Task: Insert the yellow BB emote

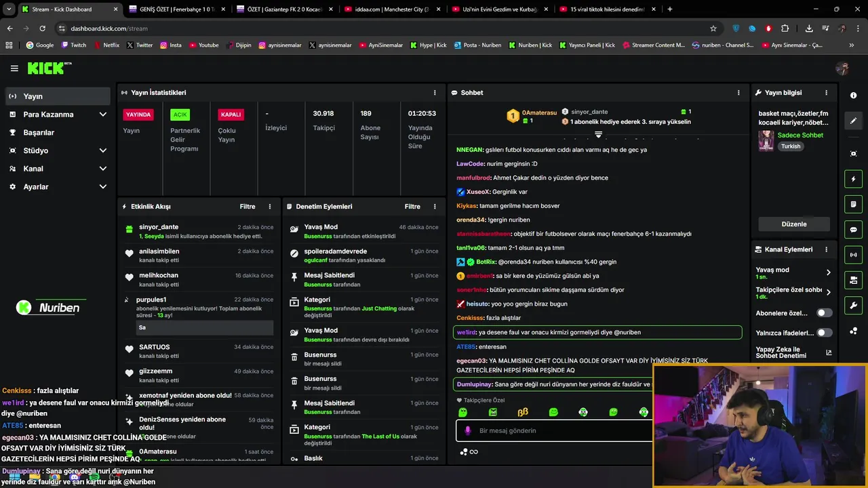Action: click(523, 412)
